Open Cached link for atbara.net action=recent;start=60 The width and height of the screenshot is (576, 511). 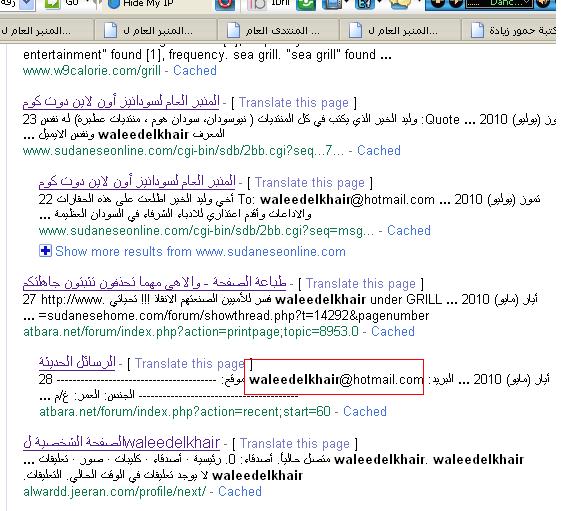(x=365, y=411)
